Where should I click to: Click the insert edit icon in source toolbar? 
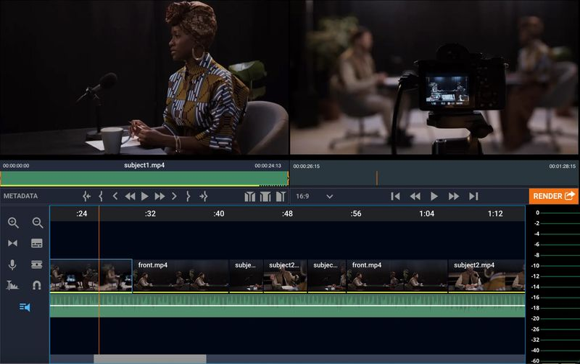pyautogui.click(x=250, y=196)
